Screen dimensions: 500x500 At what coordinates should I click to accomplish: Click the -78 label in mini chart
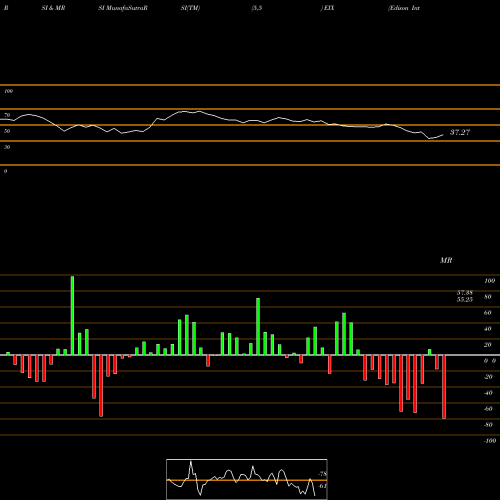(322, 474)
